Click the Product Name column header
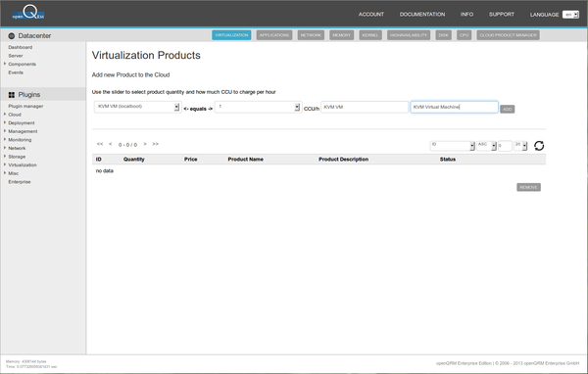Viewport: 588px width, 374px height. 246,160
